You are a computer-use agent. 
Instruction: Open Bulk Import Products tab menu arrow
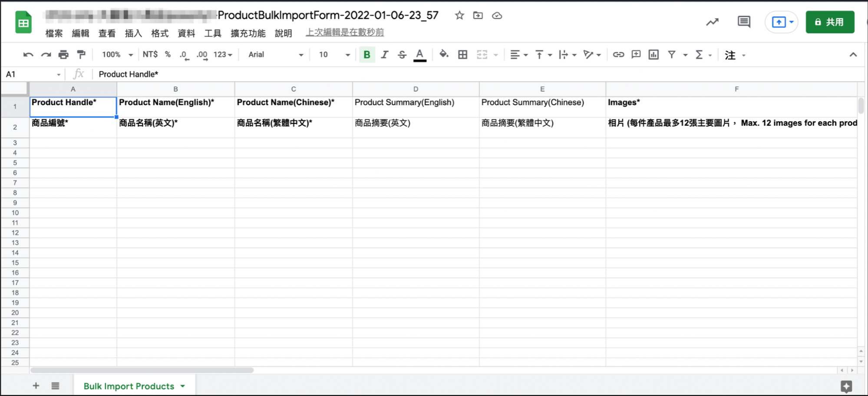pos(183,386)
